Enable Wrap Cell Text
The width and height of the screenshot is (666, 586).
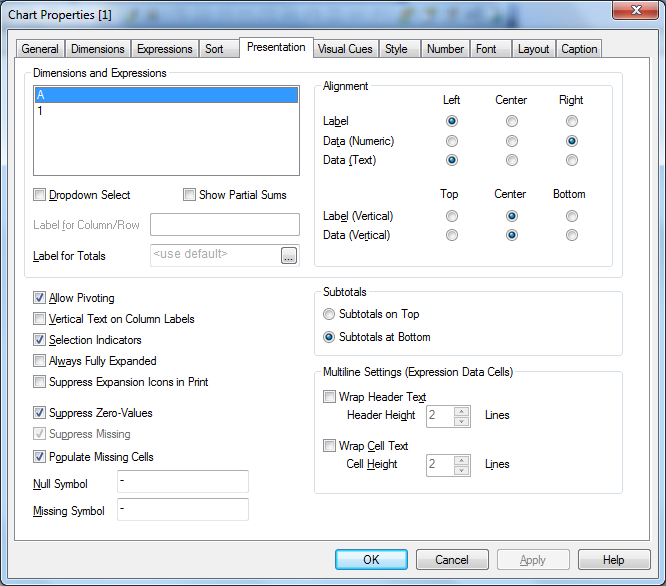click(329, 446)
